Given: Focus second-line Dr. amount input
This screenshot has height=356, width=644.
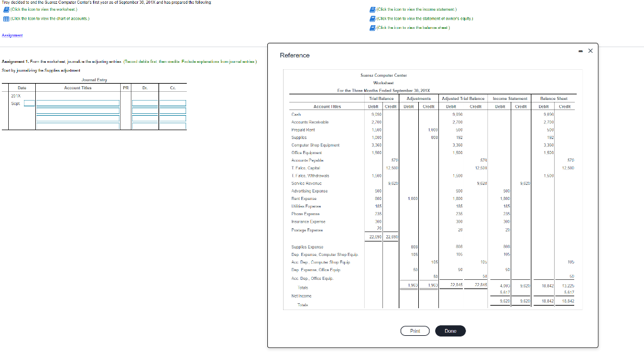Looking at the screenshot, I should point(145,111).
